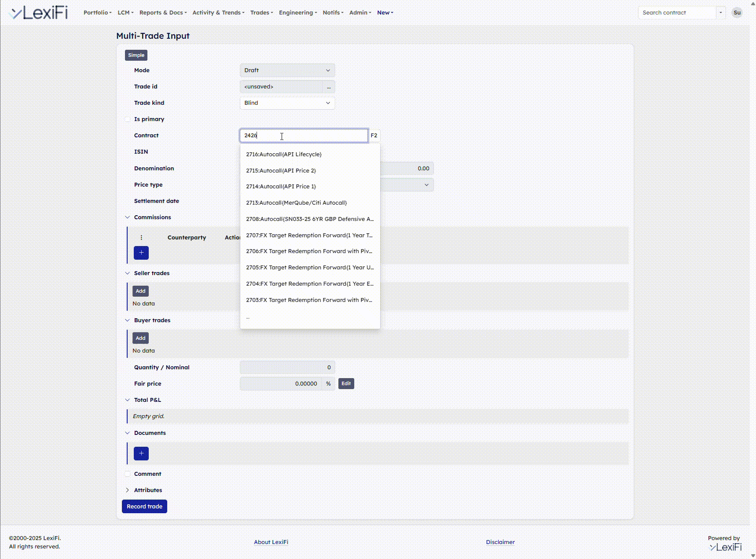Collapse the Seller trades section

click(x=128, y=273)
